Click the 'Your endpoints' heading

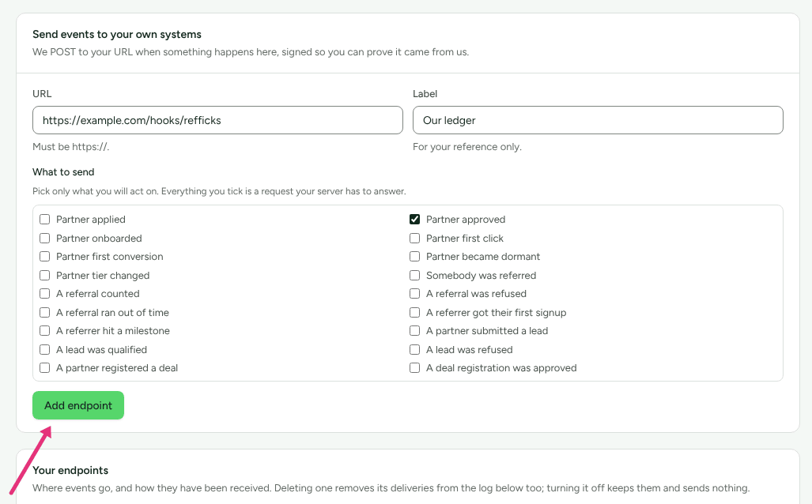pos(70,470)
